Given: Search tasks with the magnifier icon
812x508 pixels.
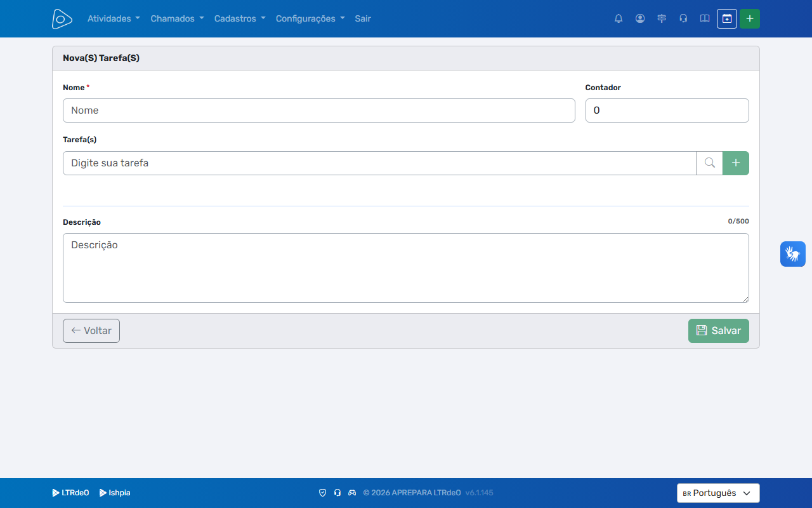Looking at the screenshot, I should coord(710,163).
